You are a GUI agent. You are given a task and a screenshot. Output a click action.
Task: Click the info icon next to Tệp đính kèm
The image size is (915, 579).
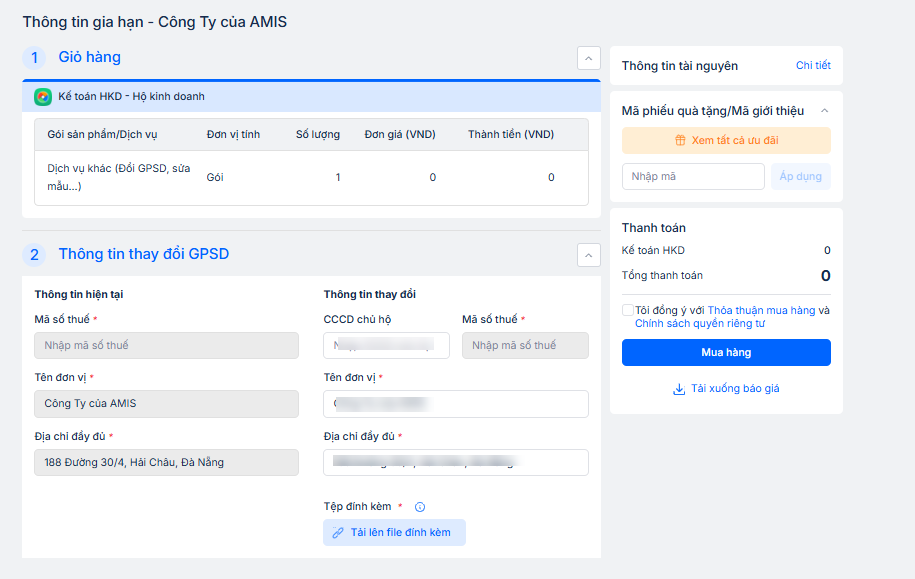coord(420,507)
